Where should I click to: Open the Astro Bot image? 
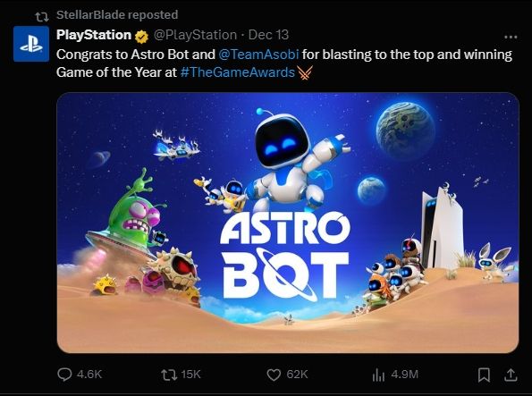[288, 223]
